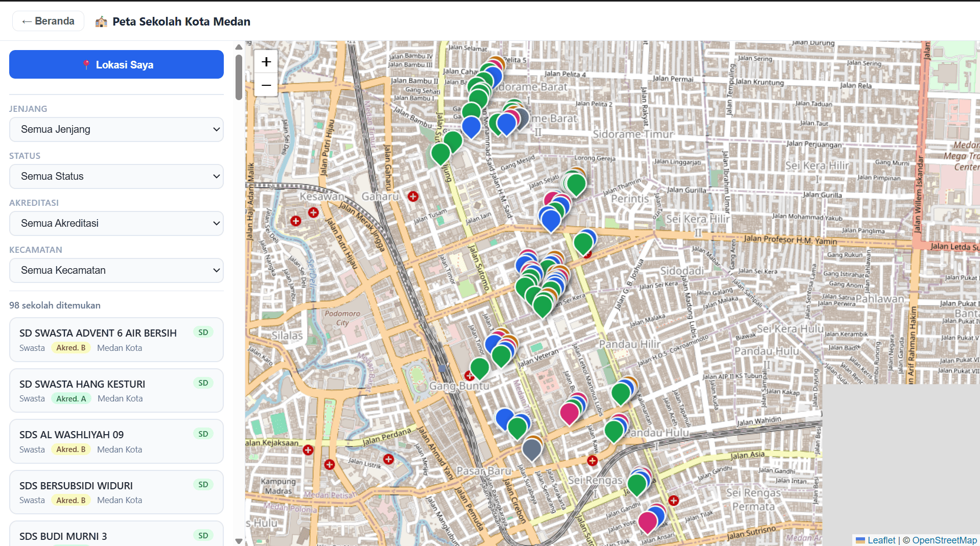Open the Status filter dropdown

coord(116,176)
